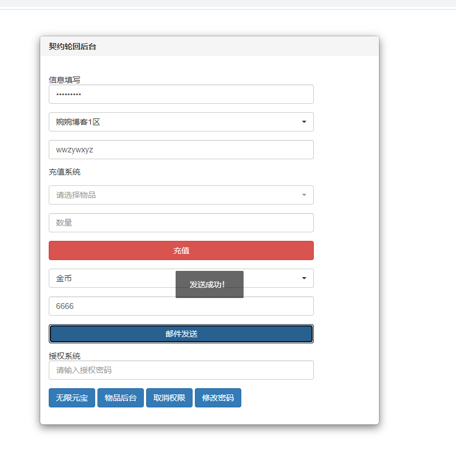456x476 pixels.
Task: Click the 无限元宝 button
Action: click(x=72, y=398)
